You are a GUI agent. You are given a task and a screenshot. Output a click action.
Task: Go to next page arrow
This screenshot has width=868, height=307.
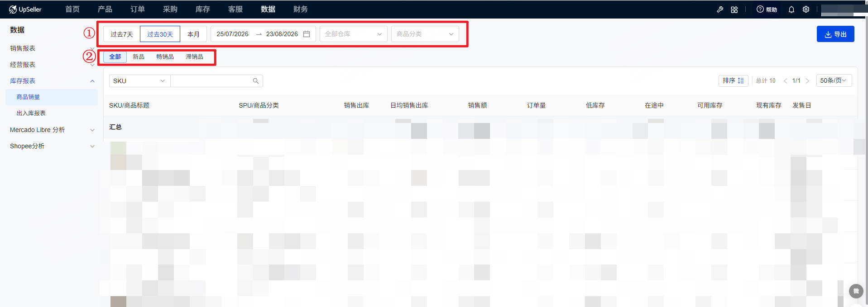[x=807, y=81]
